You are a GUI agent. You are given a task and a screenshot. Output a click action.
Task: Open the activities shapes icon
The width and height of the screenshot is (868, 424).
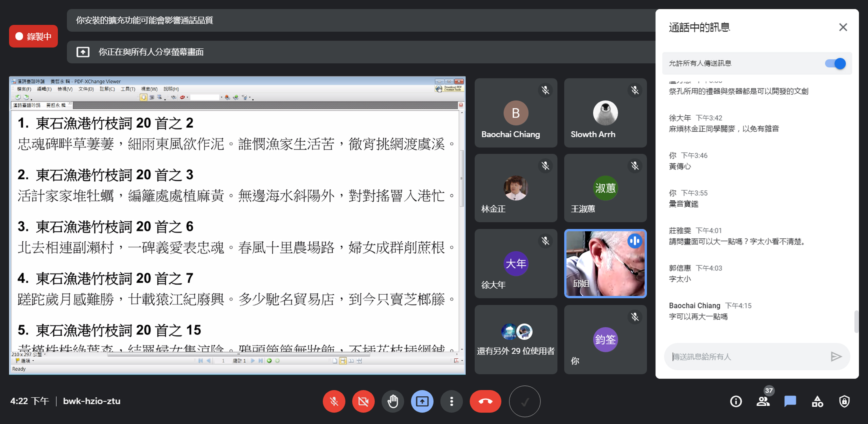tap(817, 401)
